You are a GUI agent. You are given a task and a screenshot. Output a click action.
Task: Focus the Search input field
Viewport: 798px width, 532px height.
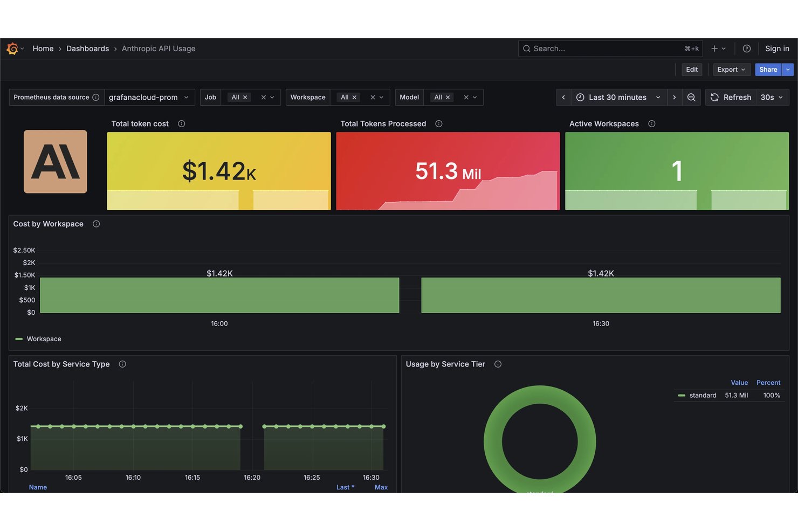pos(610,49)
